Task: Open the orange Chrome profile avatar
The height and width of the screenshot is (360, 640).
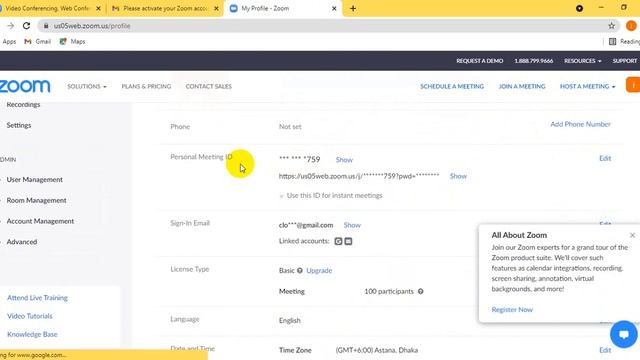Action: 631,26
